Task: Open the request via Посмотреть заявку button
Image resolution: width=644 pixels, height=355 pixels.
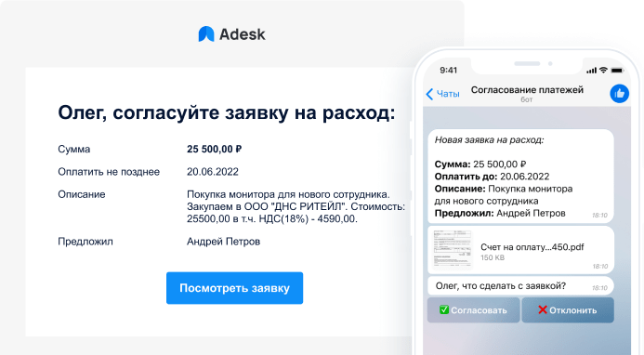Action: point(234,288)
